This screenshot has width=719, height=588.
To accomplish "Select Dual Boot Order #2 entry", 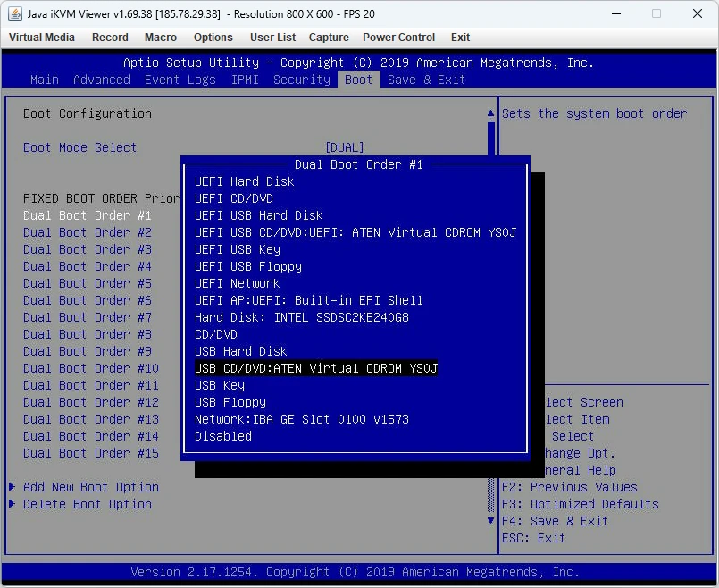I will (x=88, y=232).
